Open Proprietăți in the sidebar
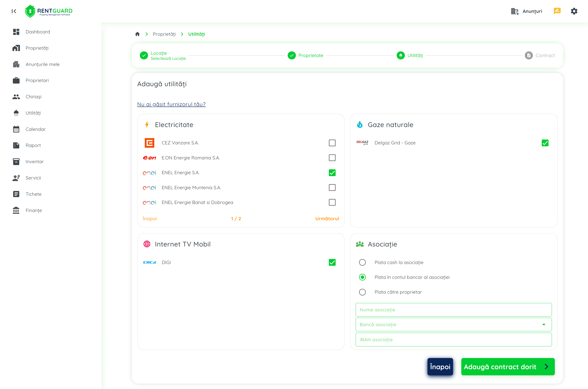 37,48
